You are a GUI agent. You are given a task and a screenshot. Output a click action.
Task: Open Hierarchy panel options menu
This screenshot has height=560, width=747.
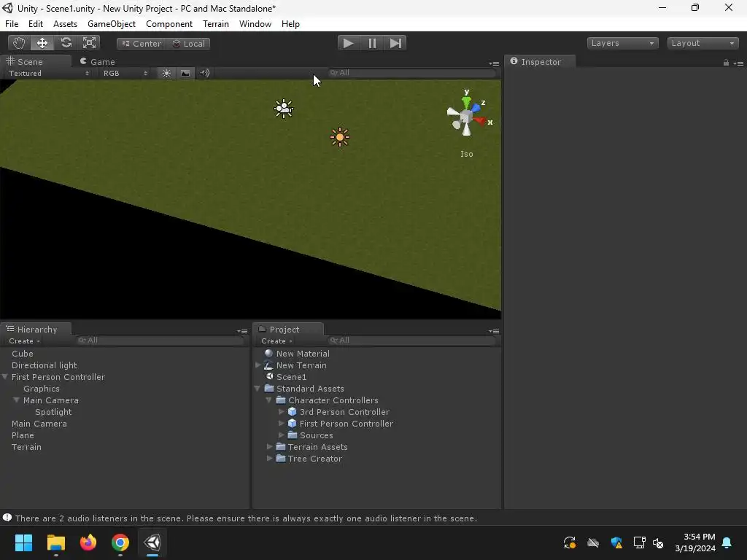coord(242,331)
